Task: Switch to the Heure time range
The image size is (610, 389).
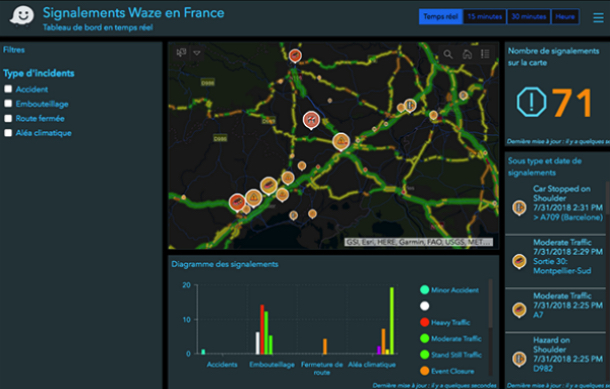Action: (565, 16)
